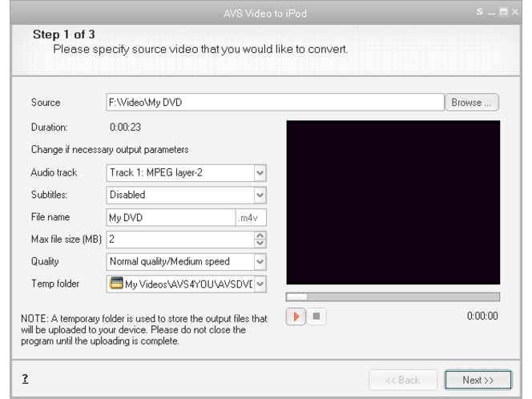Click the Max file size value field

tap(180, 240)
